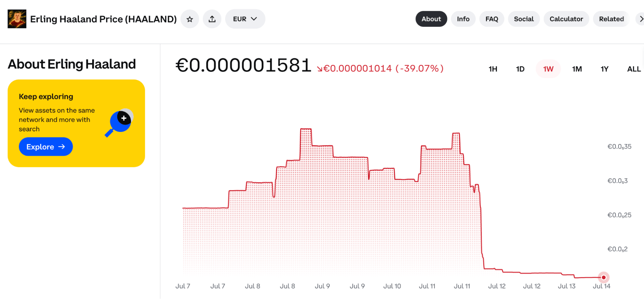Click the Erling Haaland Price (HAALAND) title
The image size is (644, 299).
point(103,19)
